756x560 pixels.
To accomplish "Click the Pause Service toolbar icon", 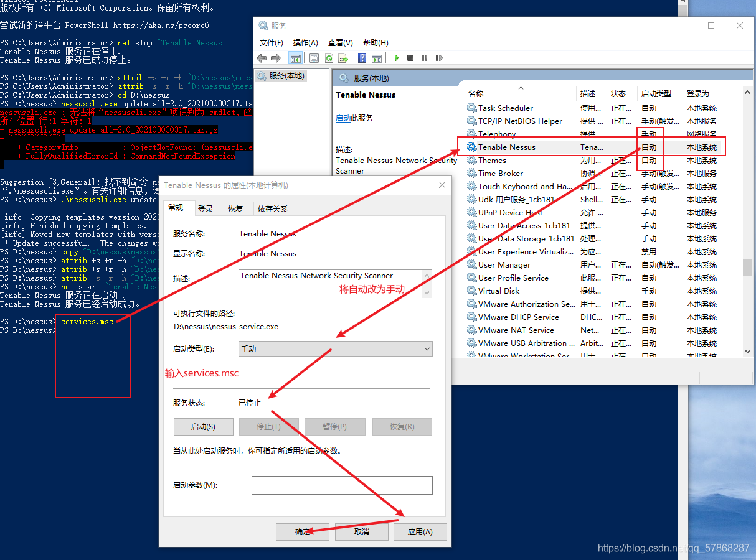I will (x=425, y=58).
